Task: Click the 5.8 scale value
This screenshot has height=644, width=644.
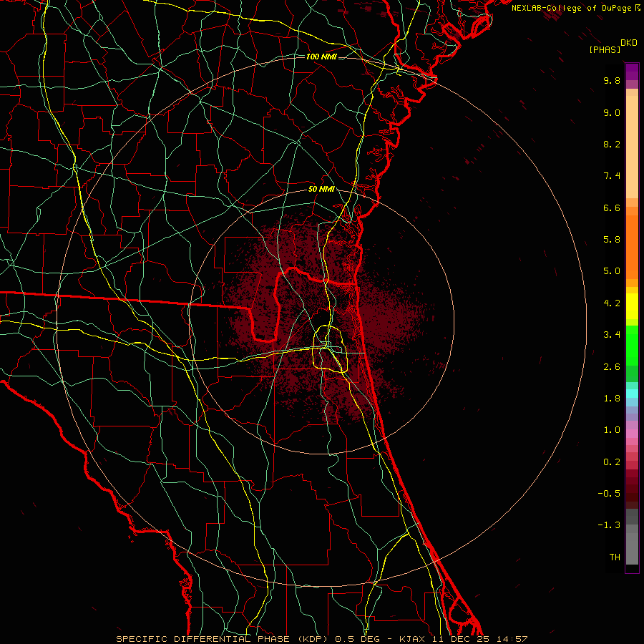Action: click(x=612, y=240)
